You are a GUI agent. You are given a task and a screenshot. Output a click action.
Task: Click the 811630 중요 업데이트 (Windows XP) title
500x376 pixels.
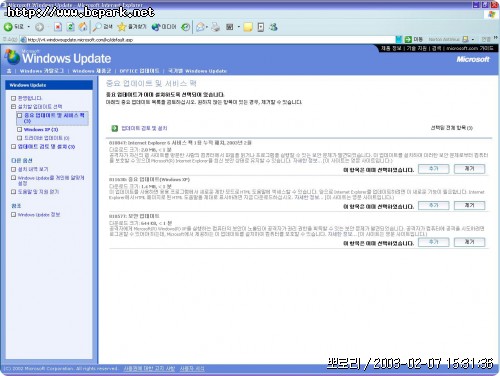click(149, 179)
